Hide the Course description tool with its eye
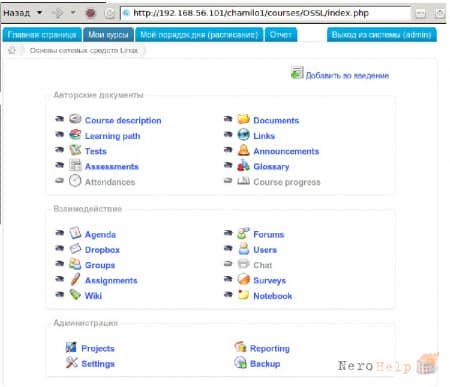450x387 pixels. [60, 119]
